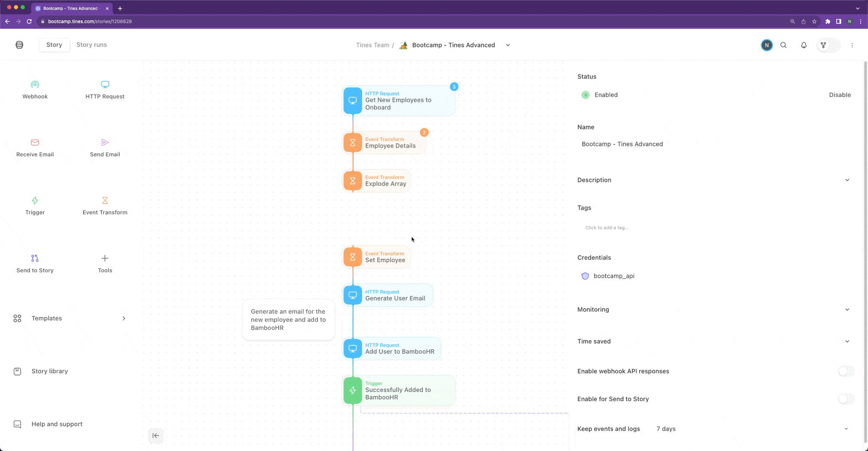868x451 pixels.
Task: Click the Disable status button
Action: tap(840, 95)
